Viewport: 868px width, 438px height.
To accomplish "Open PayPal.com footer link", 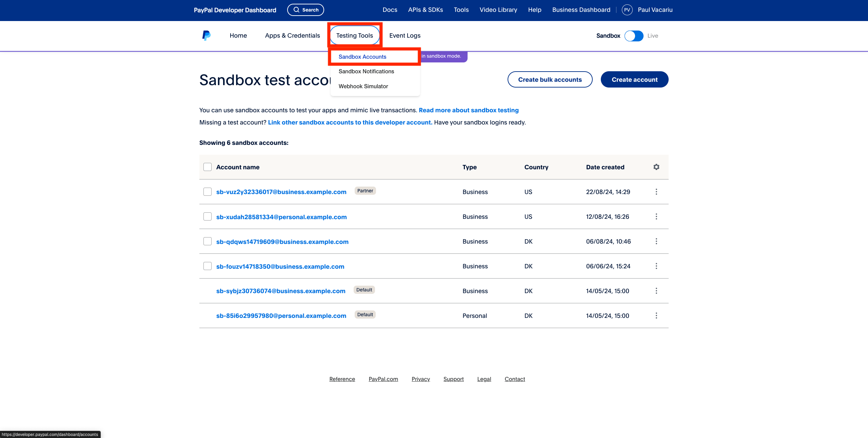I will click(383, 379).
